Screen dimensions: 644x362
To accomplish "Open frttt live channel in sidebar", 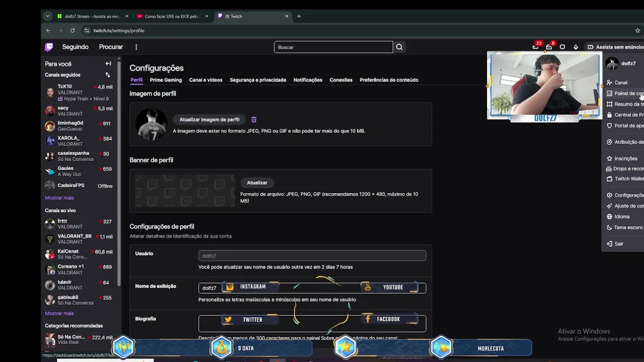I will click(x=78, y=224).
